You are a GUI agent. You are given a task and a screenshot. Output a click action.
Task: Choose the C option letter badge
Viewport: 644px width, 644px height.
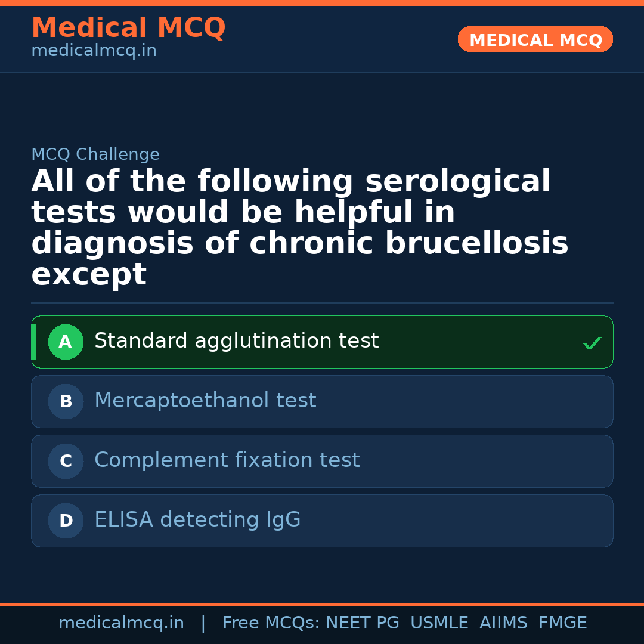coord(66,462)
